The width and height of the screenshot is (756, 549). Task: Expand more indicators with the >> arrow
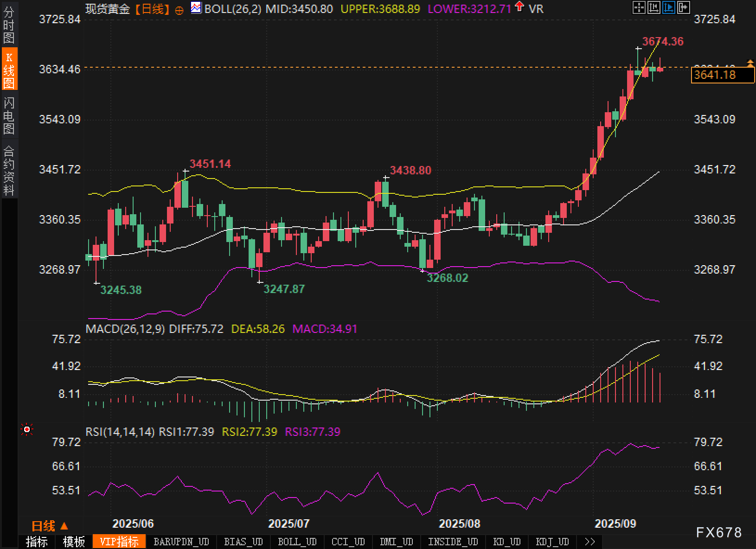pos(589,542)
